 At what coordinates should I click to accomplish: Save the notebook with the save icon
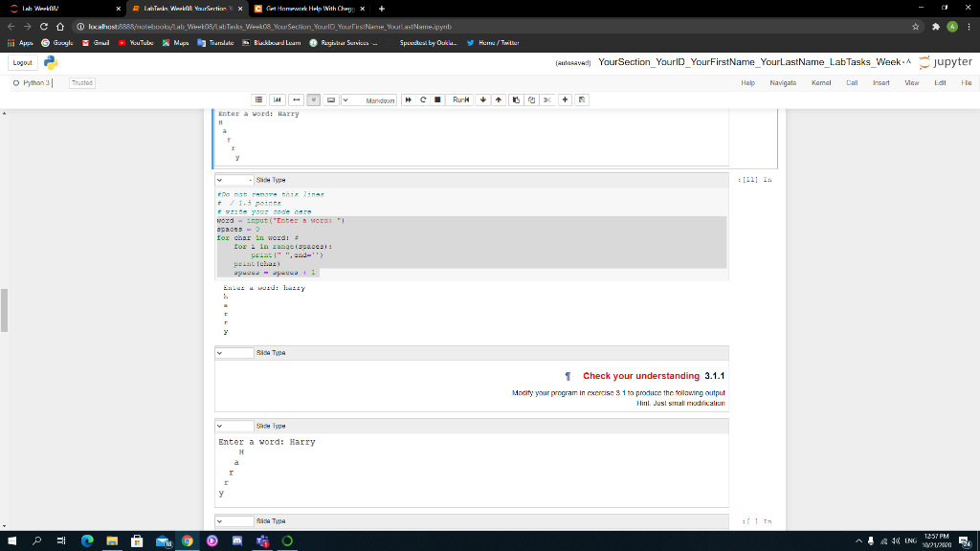582,99
